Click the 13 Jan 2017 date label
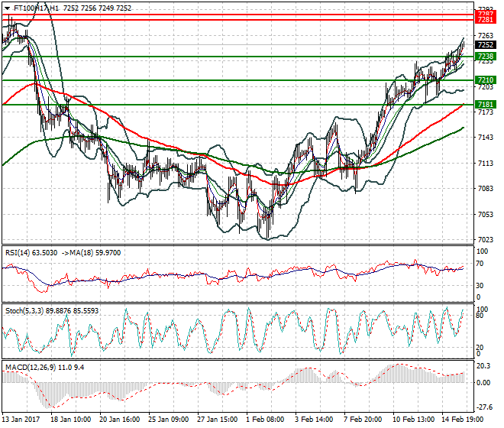Viewport: 504px width, 428px height. point(21,420)
